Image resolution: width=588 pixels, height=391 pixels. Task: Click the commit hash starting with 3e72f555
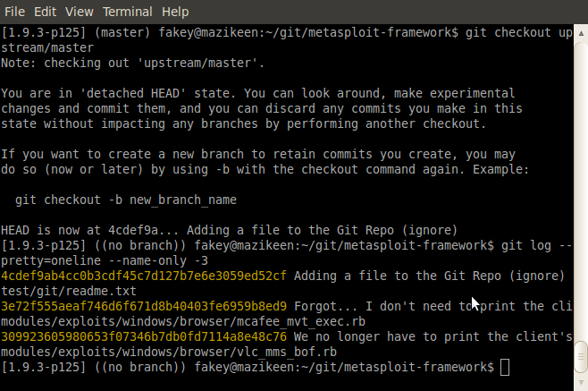point(144,306)
